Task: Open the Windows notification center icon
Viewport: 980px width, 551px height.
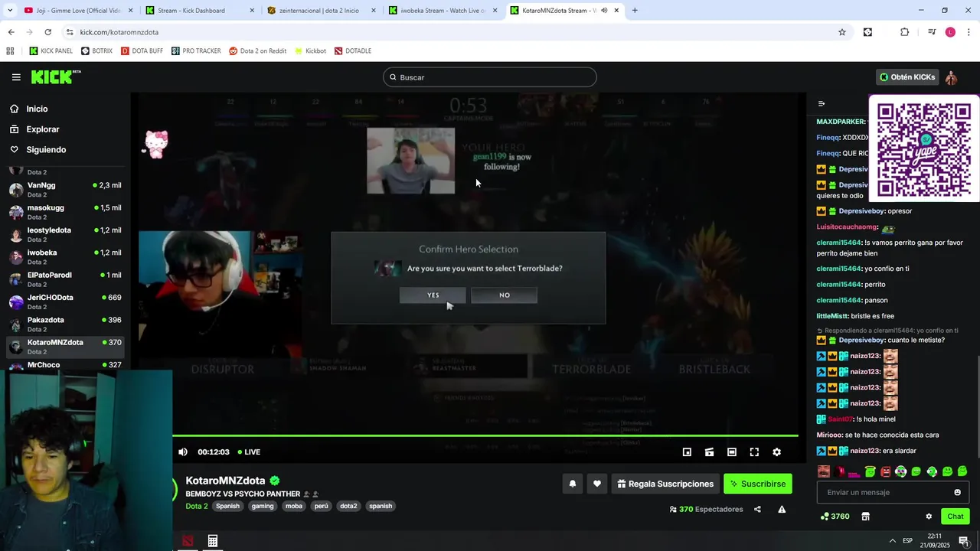Action: pyautogui.click(x=964, y=541)
